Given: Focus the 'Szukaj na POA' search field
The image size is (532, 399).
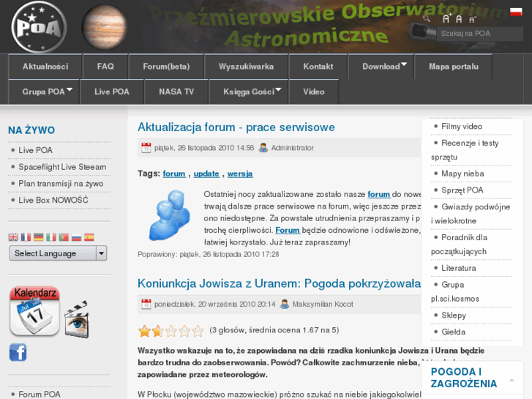Looking at the screenshot, I should click(480, 34).
